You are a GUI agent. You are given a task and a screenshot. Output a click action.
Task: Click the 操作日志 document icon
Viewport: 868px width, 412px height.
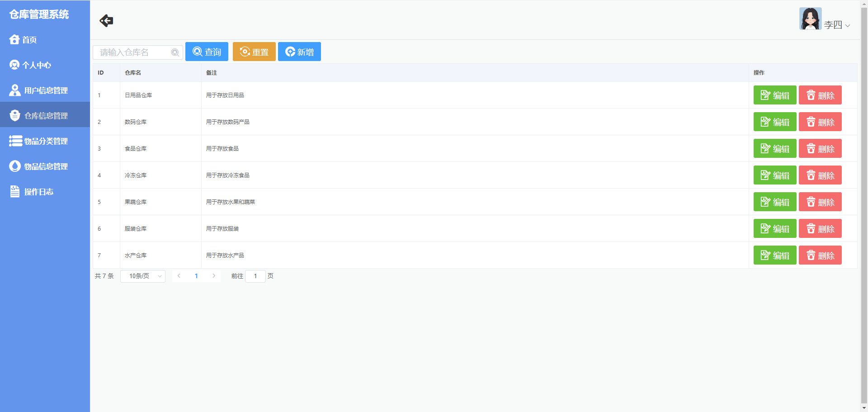coord(15,192)
